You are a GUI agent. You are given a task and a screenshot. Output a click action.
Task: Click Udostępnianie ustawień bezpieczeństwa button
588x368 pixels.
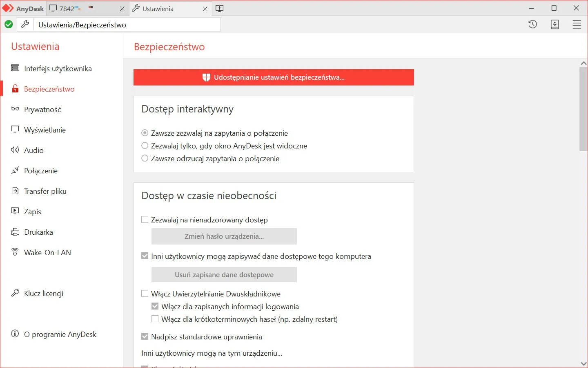coord(274,77)
